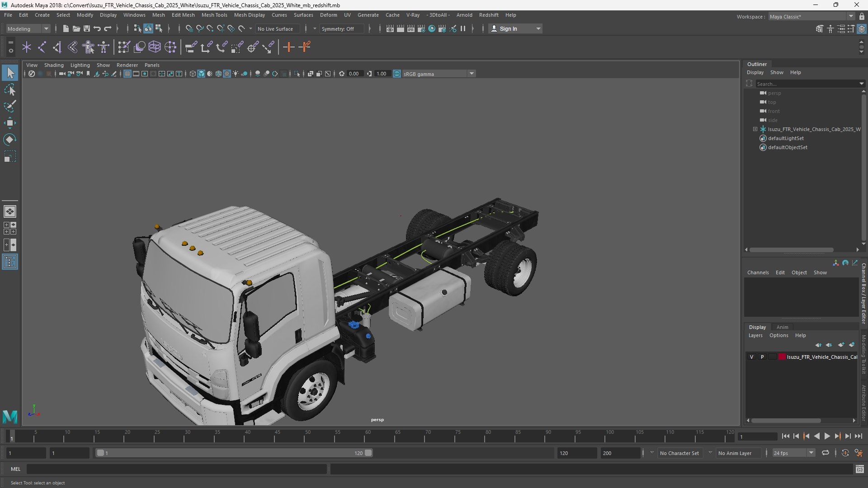The width and height of the screenshot is (868, 488).
Task: Choose the Scale tool in toolbox
Action: pos(10,156)
